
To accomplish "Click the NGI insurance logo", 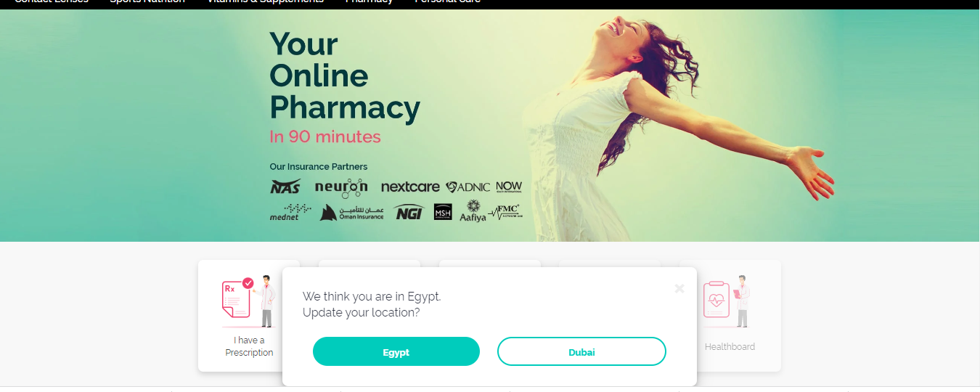I will 409,213.
